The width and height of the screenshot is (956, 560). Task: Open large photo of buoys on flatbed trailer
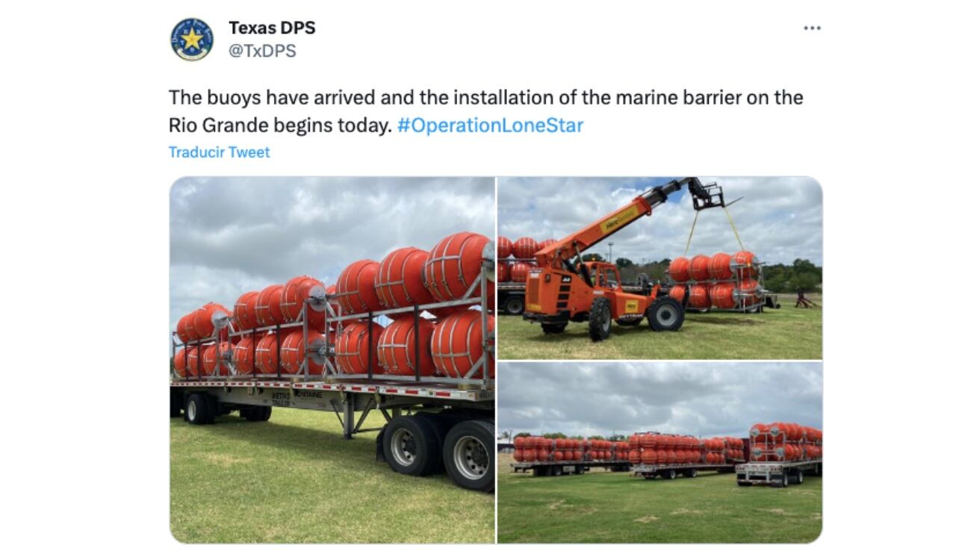332,359
